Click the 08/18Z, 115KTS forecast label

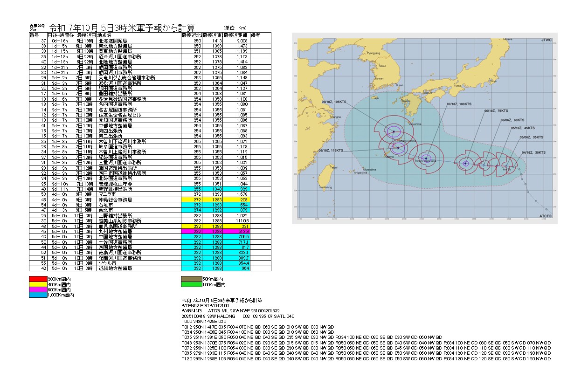pyautogui.click(x=331, y=151)
